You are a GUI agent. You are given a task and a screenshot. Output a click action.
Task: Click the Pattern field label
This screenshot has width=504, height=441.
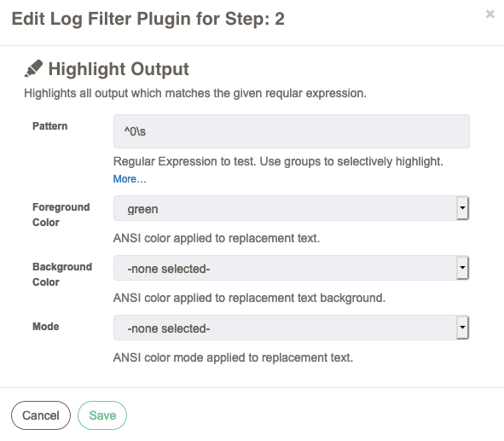(49, 125)
